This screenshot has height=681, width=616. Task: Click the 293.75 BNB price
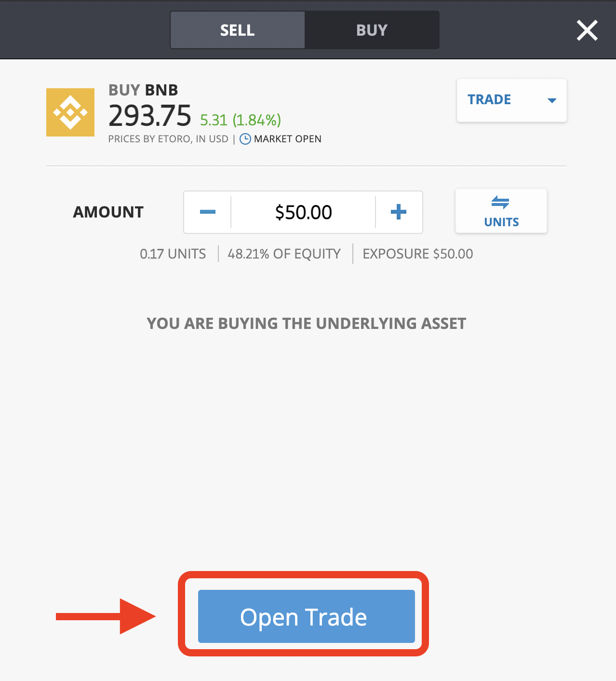click(150, 116)
